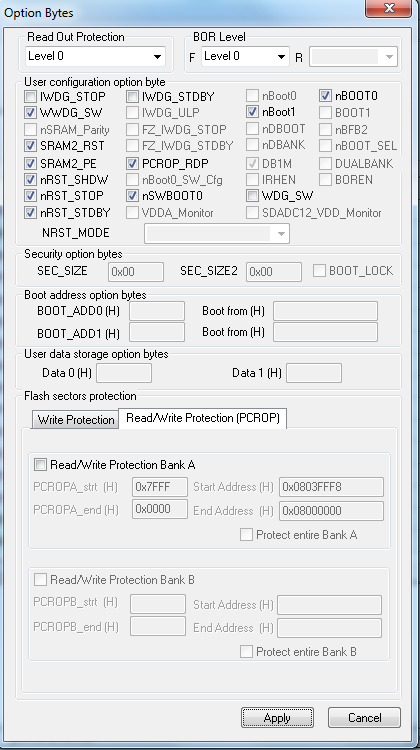Check the BOOT_LOCK checkbox

(x=320, y=270)
